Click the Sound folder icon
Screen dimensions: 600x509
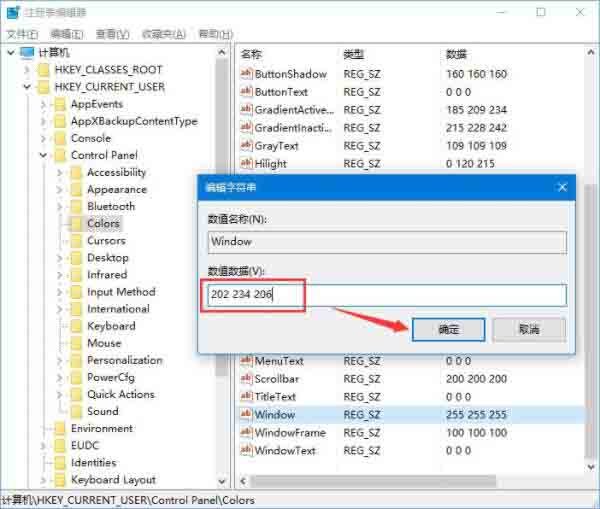coord(76,411)
